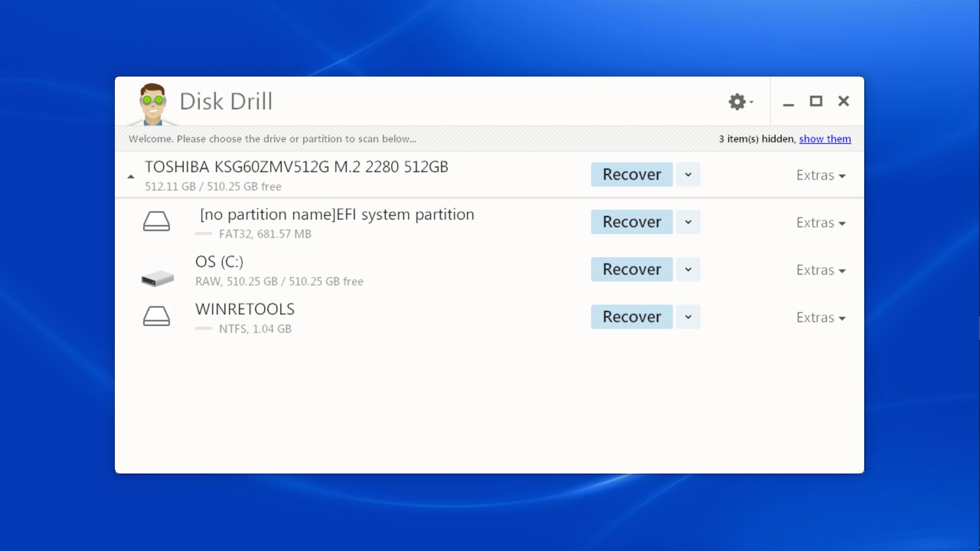Select the 'WINRETOOLS' partition name
The width and height of the screenshot is (980, 551).
(x=245, y=309)
